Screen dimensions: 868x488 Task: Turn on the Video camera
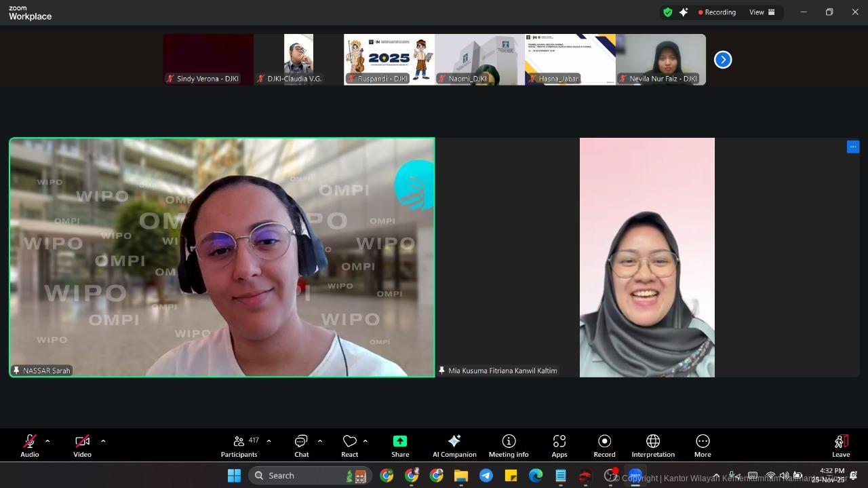[x=82, y=445]
